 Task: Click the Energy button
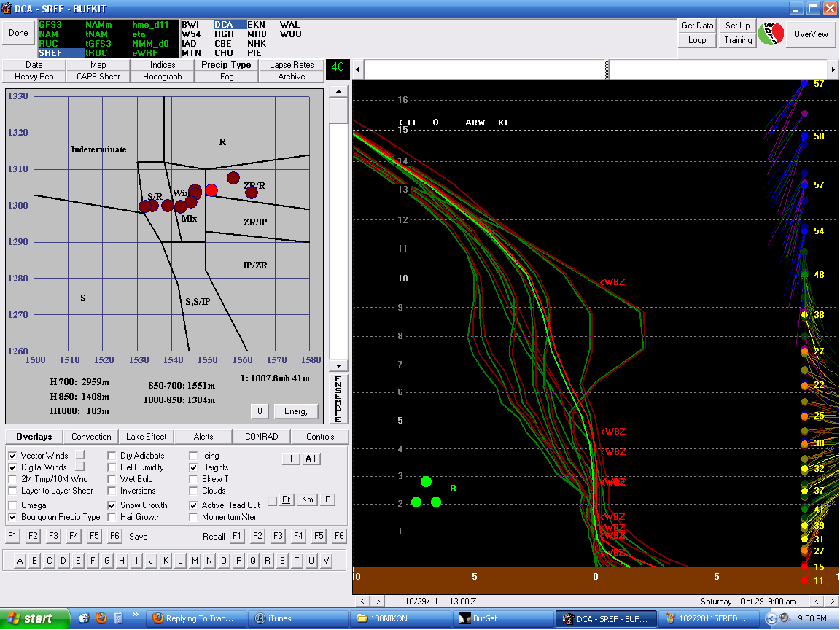pyautogui.click(x=296, y=411)
